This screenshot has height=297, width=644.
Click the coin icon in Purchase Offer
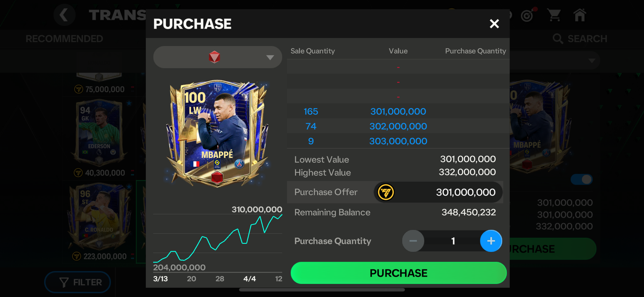tap(386, 192)
